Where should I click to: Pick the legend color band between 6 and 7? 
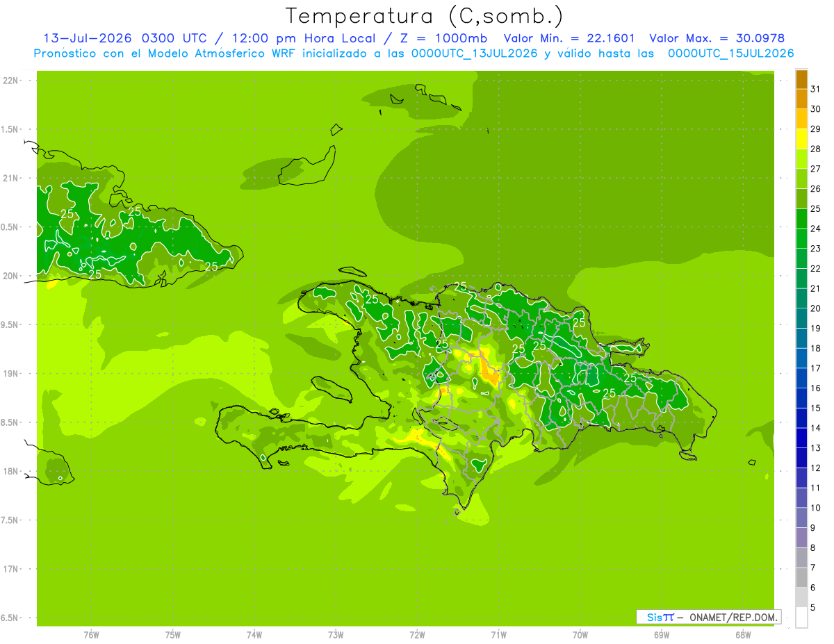(x=801, y=577)
